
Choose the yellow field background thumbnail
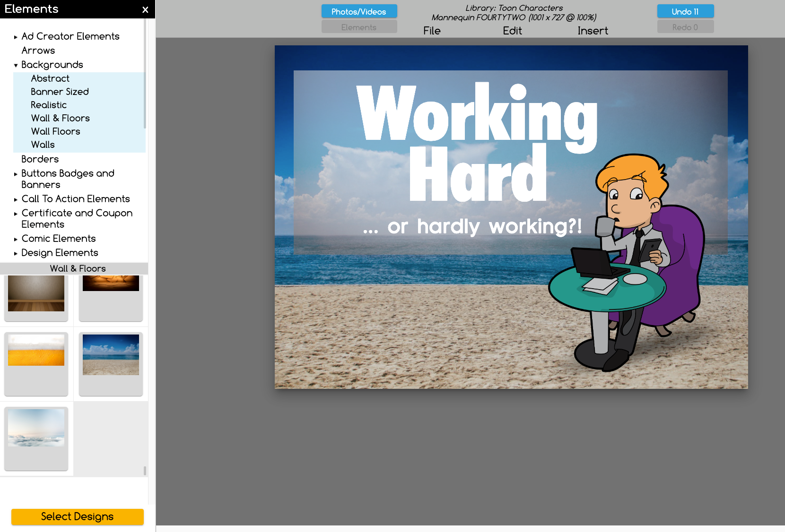[x=36, y=350]
